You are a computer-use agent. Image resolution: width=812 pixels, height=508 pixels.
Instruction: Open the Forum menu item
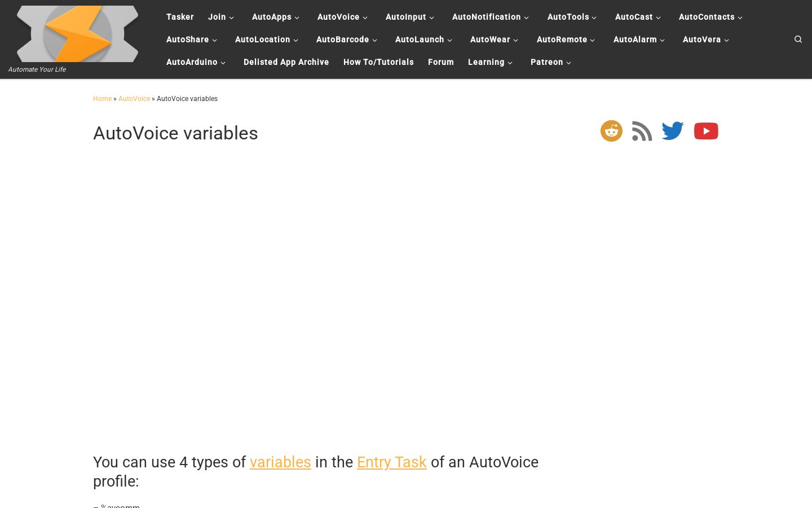[x=441, y=62]
